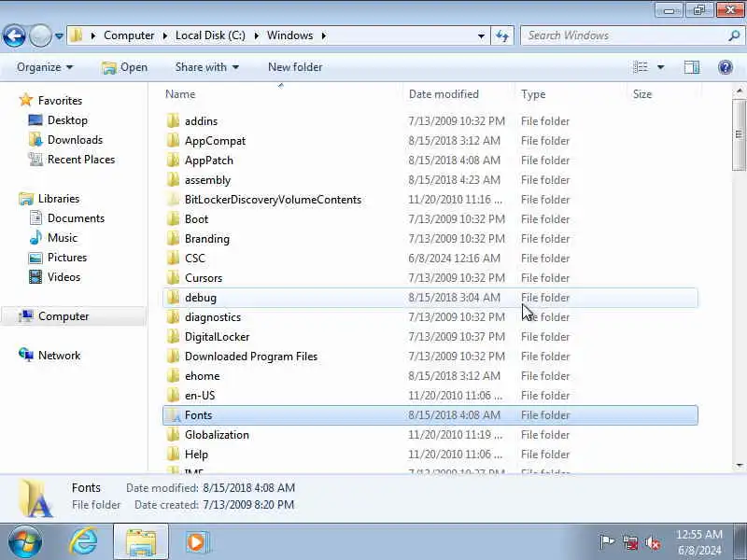Change your view icon button
This screenshot has width=747, height=560.
tap(641, 67)
